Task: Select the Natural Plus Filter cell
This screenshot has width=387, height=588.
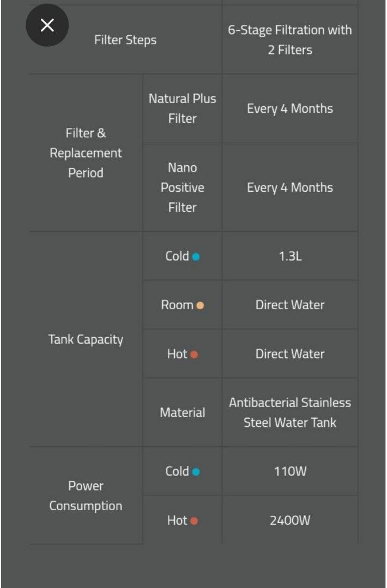Action: click(182, 108)
